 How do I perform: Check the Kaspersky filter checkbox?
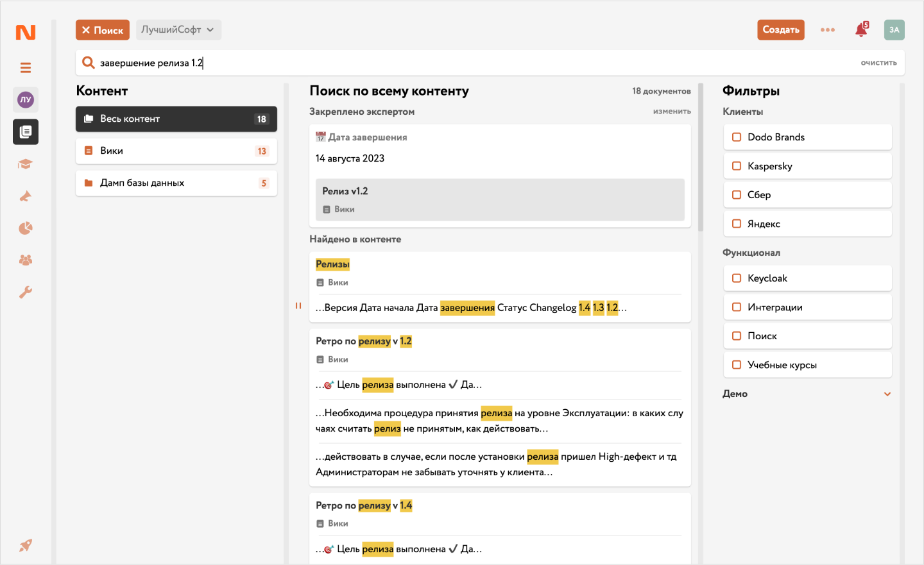[x=737, y=166]
